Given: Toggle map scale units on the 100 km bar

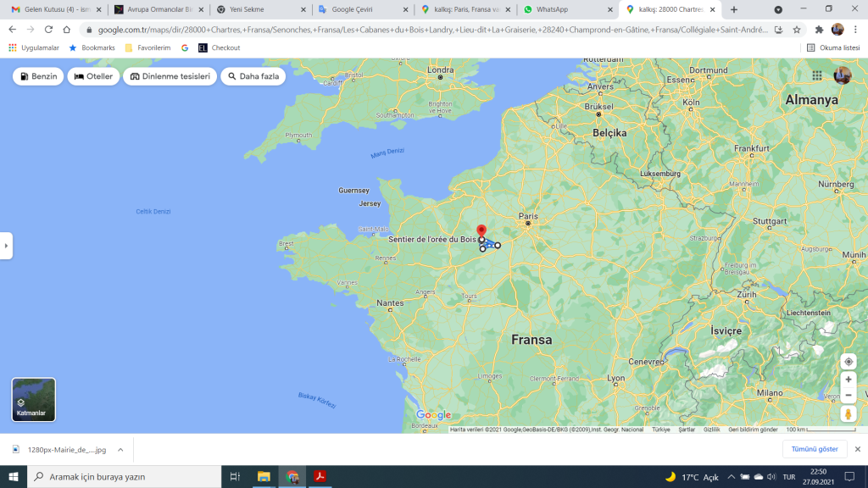Looking at the screenshot, I should [x=809, y=430].
